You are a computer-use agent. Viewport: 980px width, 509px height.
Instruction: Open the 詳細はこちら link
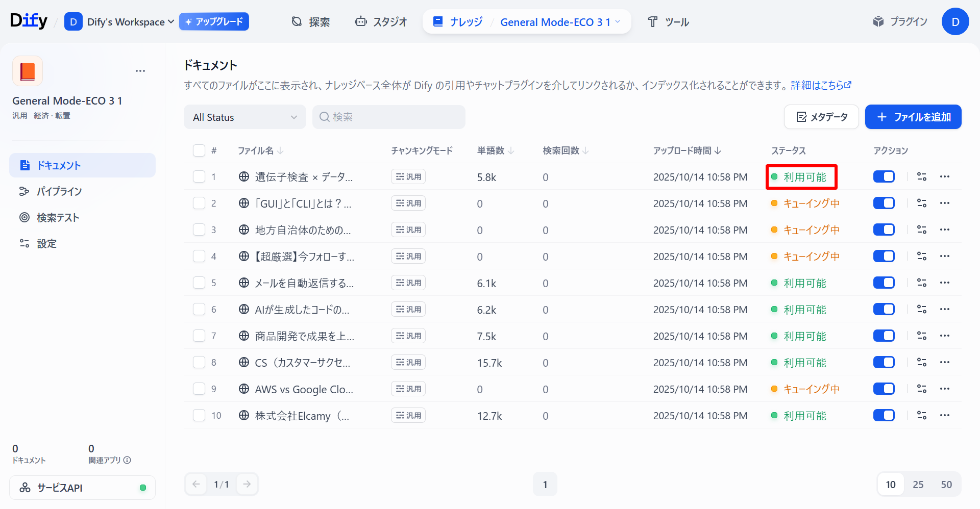821,85
